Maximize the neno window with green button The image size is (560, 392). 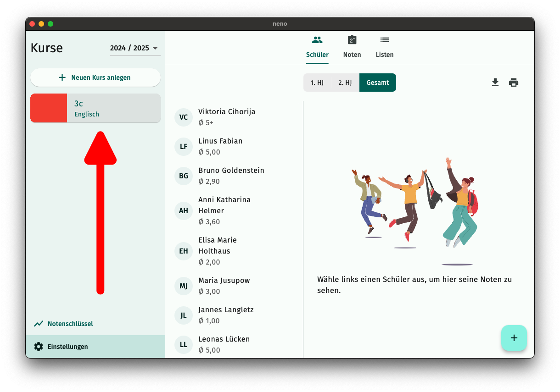50,24
